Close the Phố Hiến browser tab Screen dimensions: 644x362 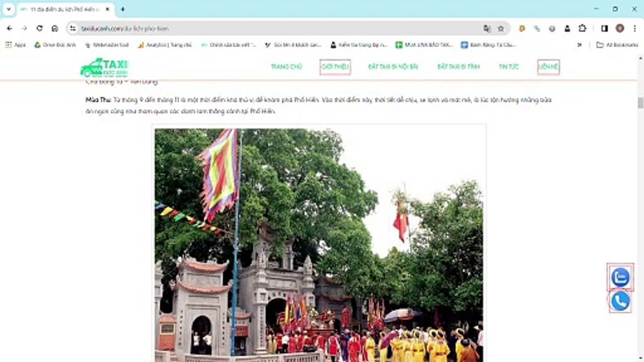click(107, 9)
